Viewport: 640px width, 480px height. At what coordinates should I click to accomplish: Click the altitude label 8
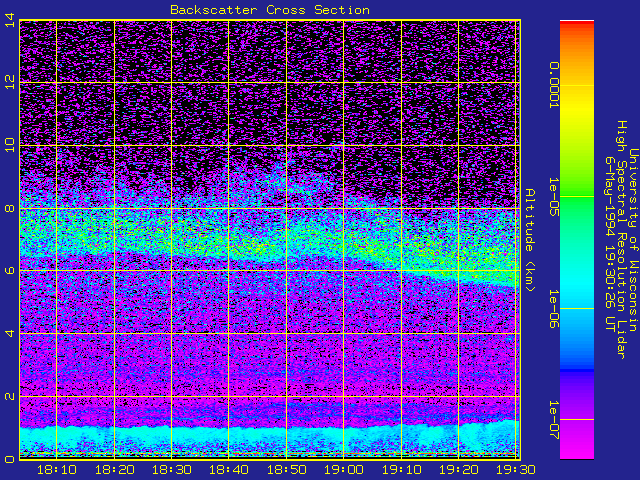(x=10, y=208)
